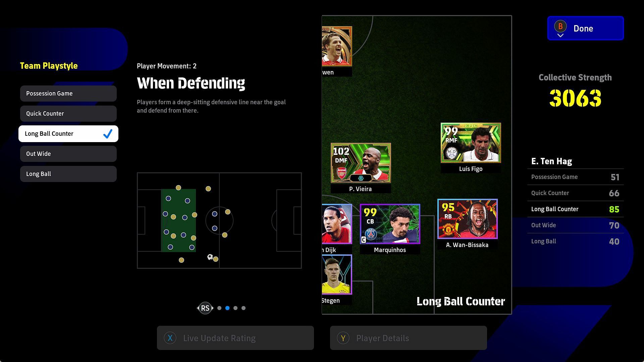Select the Long Ball Counter playstyle checkbox

tap(107, 133)
